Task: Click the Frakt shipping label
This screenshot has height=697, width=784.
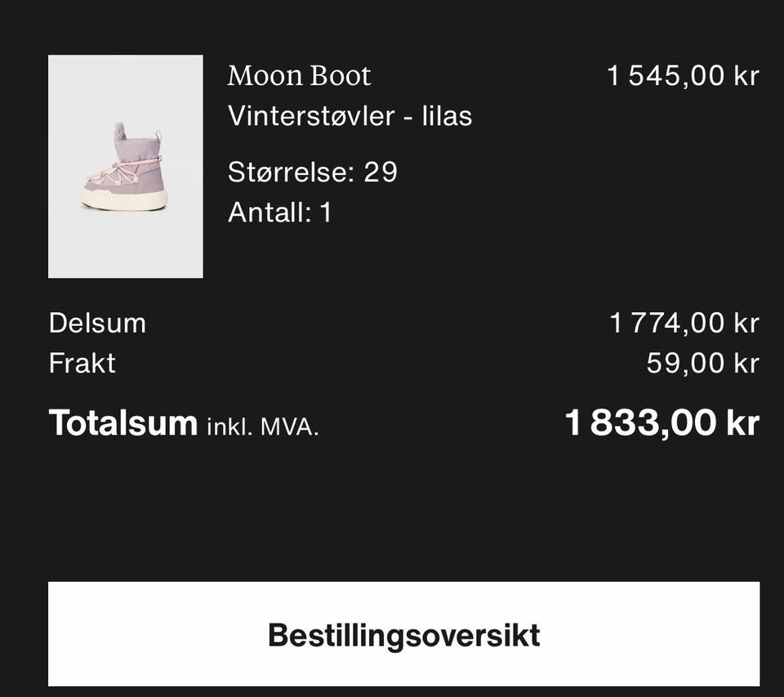Action: coord(82,363)
